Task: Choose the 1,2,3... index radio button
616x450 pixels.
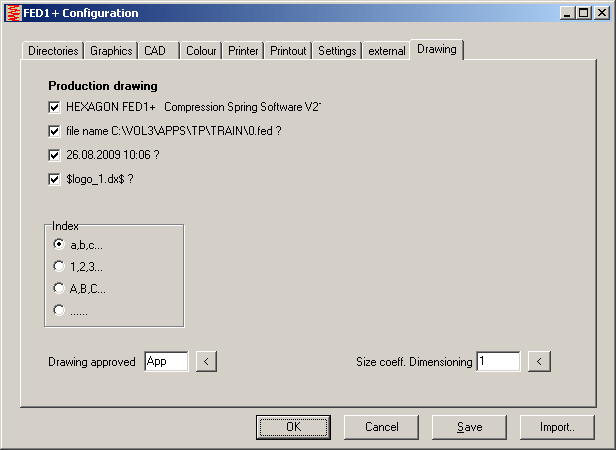Action: pos(60,266)
